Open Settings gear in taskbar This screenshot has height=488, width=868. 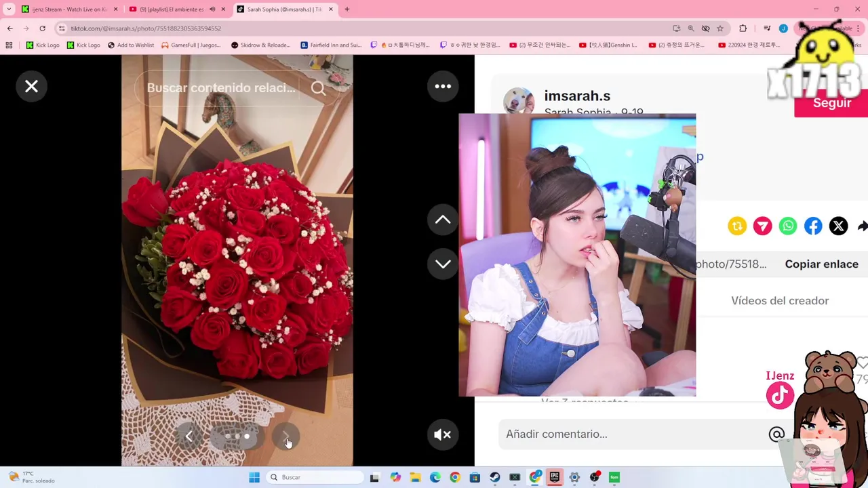[x=574, y=477]
